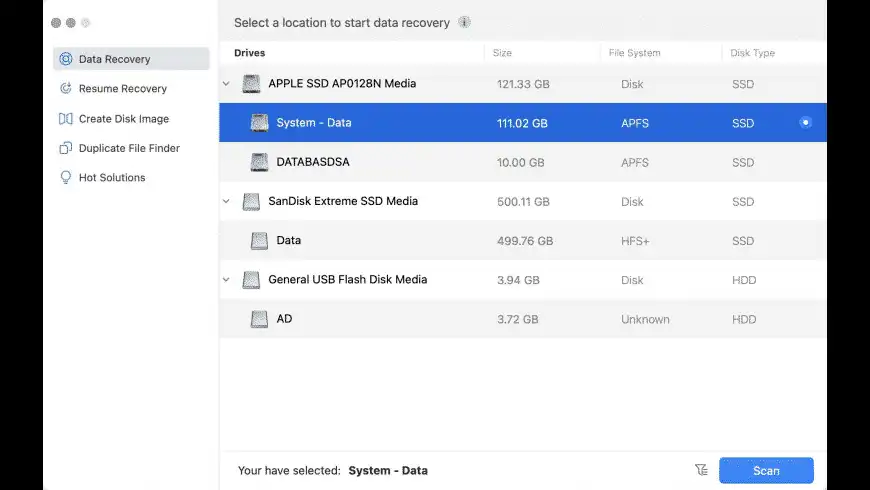The image size is (870, 490).
Task: Click the System - Data volume icon
Action: pyautogui.click(x=259, y=123)
